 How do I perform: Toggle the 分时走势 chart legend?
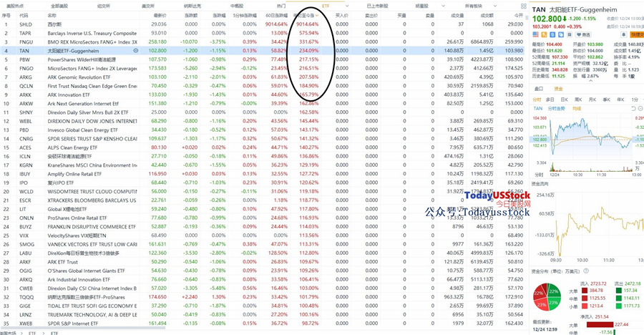556,109
